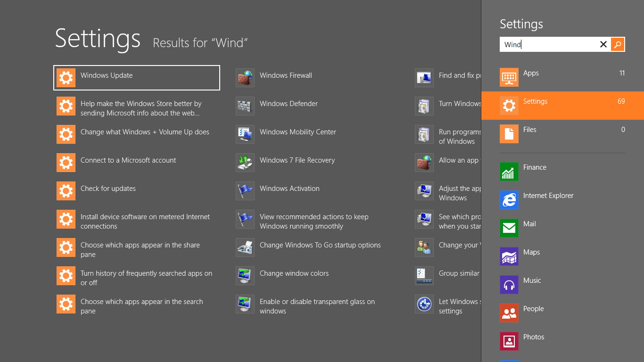Click the 'Find and fix' troubleshooting icon
The width and height of the screenshot is (644, 362).
tap(424, 78)
